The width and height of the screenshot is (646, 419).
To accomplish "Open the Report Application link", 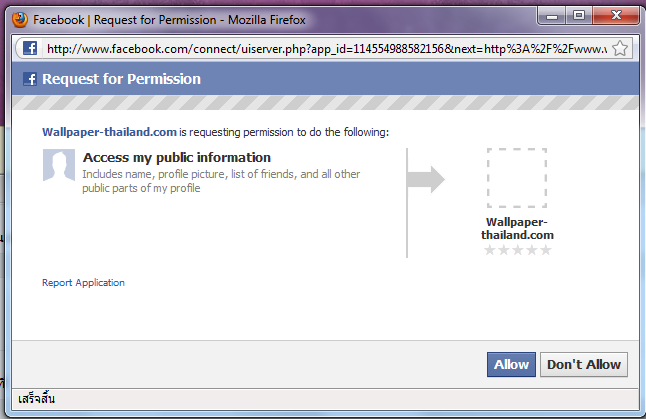I will coord(83,283).
